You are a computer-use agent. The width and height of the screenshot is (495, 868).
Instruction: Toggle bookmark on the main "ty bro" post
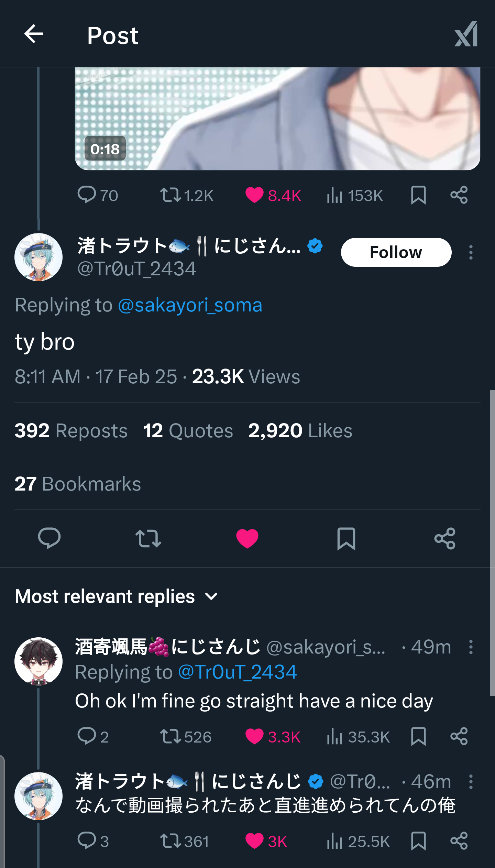(x=346, y=538)
